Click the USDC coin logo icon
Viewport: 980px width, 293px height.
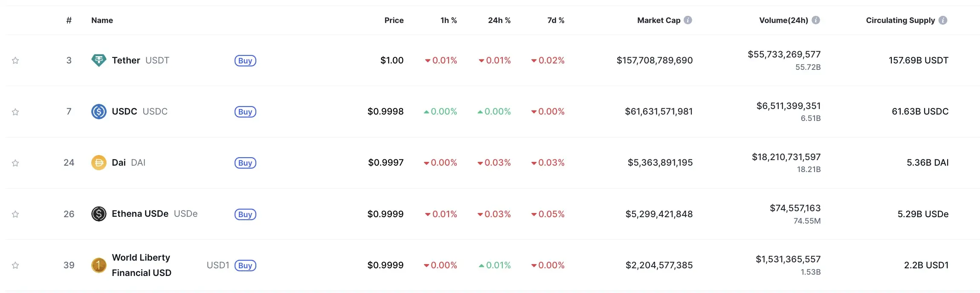(x=99, y=112)
